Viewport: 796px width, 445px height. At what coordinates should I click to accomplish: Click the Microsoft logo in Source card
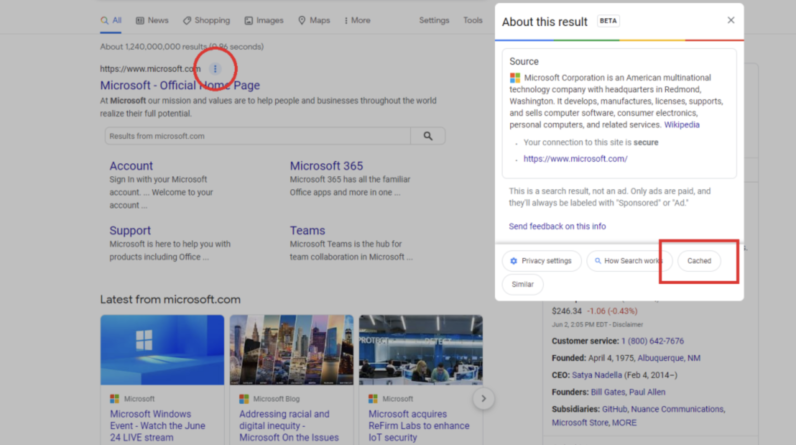point(515,78)
